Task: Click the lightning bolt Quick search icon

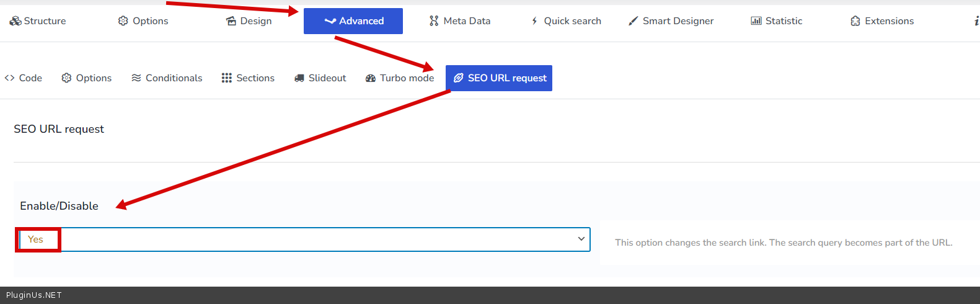Action: click(534, 21)
